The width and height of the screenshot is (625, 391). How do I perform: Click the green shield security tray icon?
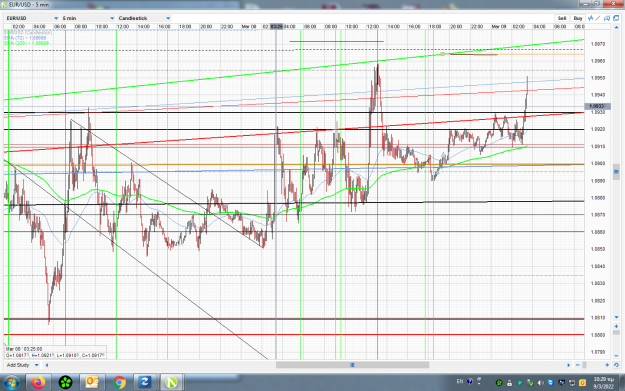[x=520, y=383]
